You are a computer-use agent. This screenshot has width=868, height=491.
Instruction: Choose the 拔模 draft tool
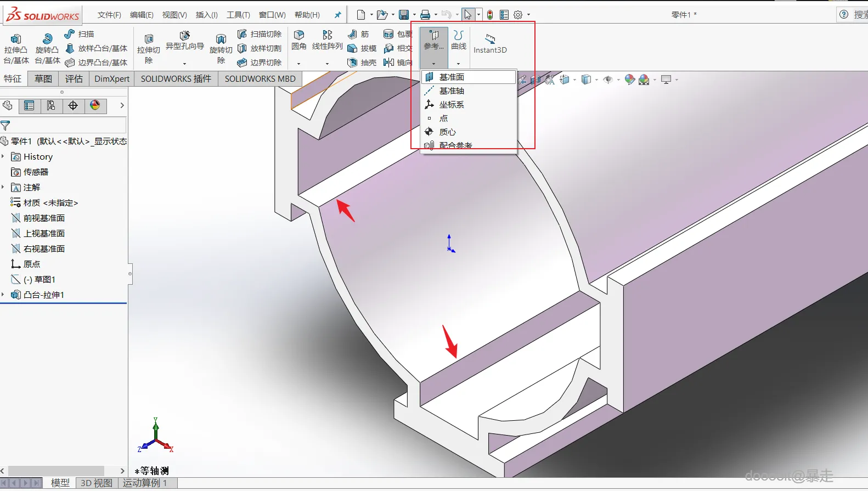tap(362, 48)
